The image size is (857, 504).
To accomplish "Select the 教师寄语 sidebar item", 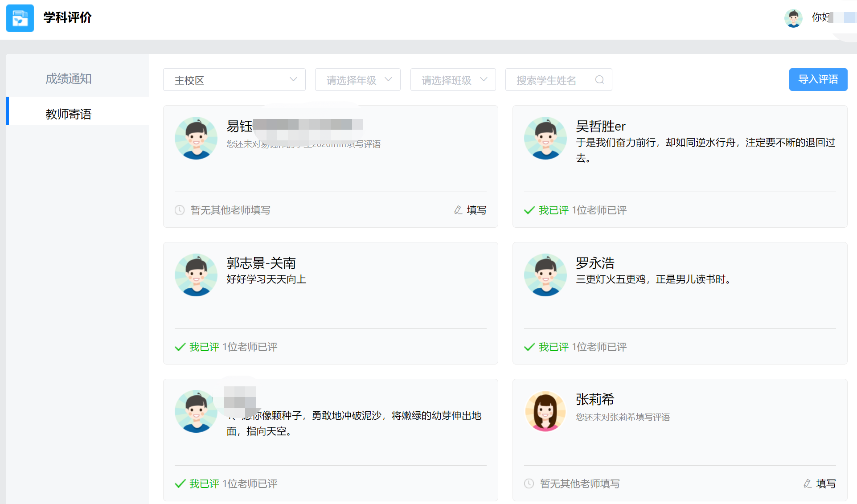I will point(69,114).
